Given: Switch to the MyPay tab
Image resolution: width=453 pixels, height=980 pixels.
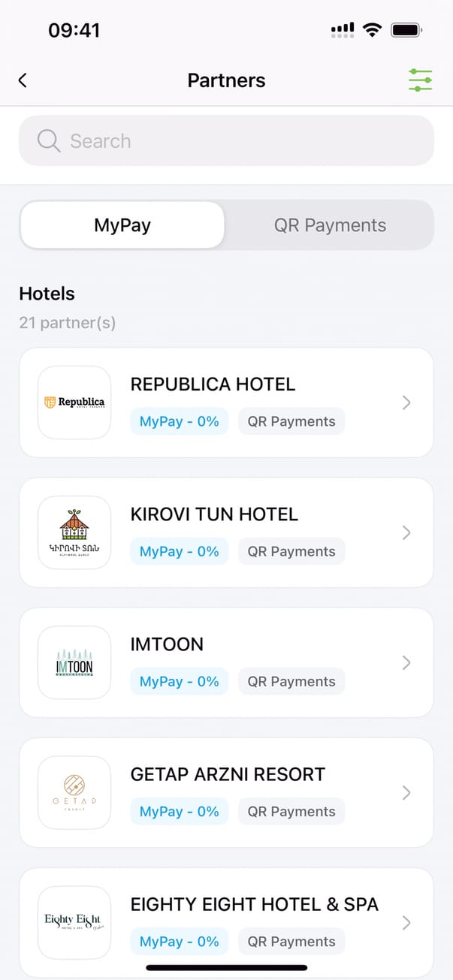Looking at the screenshot, I should (122, 225).
